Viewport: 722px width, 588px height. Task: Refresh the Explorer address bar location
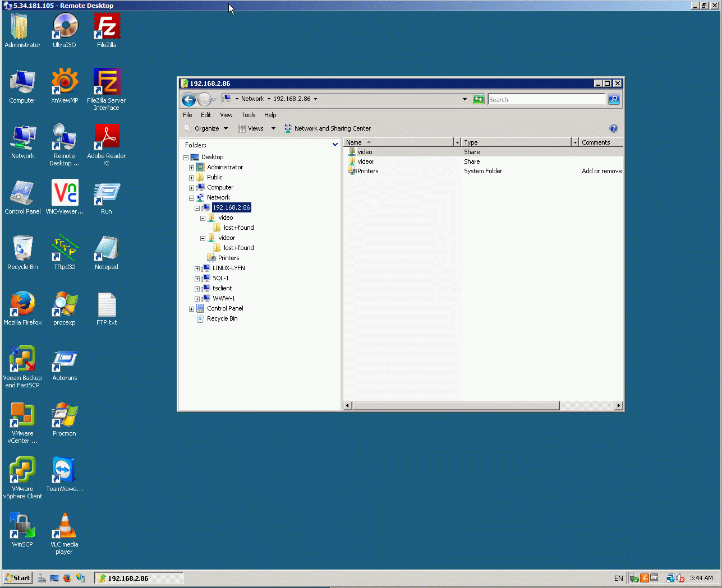479,99
